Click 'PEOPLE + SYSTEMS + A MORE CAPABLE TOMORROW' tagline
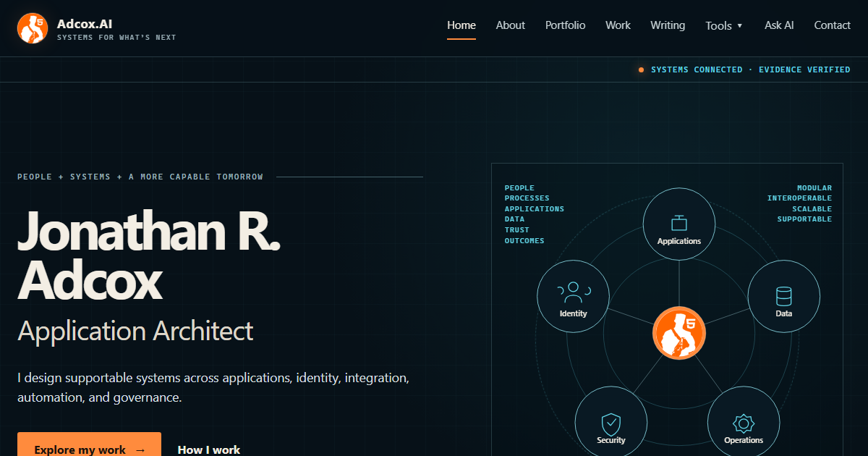Image resolution: width=868 pixels, height=456 pixels. click(140, 177)
